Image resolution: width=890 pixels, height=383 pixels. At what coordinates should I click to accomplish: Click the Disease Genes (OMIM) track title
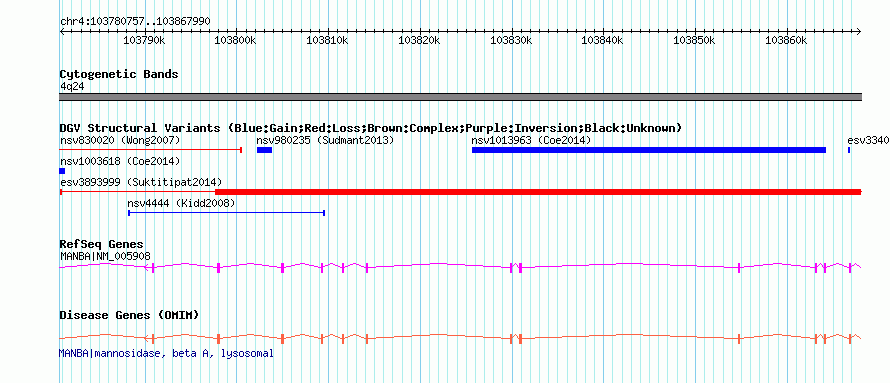(x=129, y=315)
